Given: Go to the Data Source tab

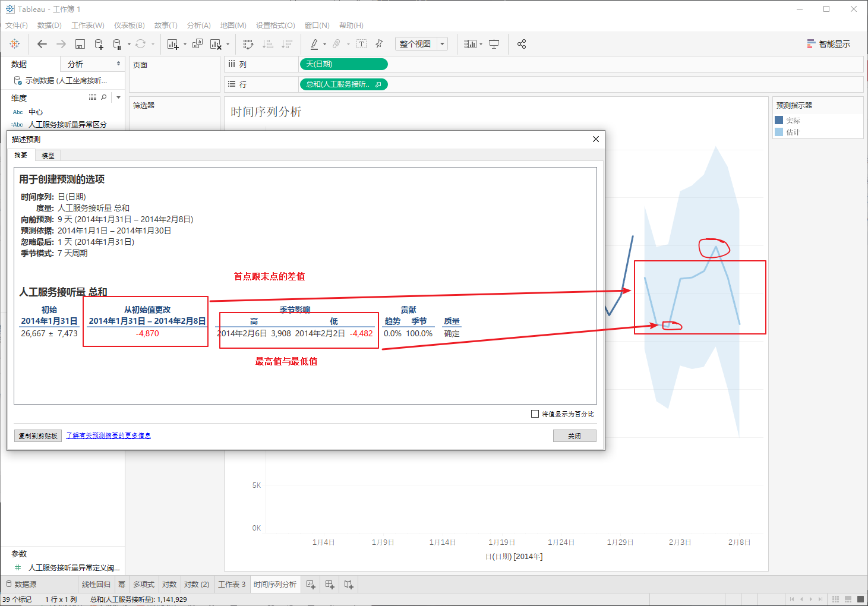Looking at the screenshot, I should [21, 585].
